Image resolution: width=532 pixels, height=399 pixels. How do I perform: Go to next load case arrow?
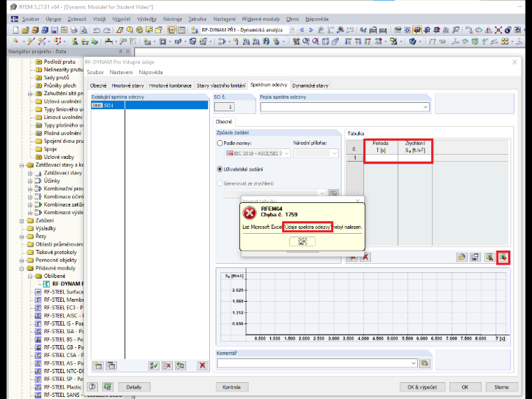[311, 30]
